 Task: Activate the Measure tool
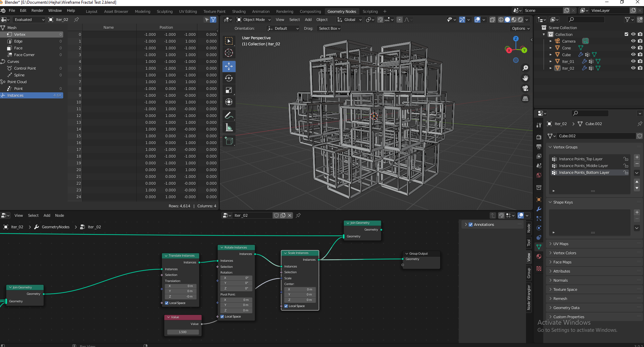(x=229, y=128)
